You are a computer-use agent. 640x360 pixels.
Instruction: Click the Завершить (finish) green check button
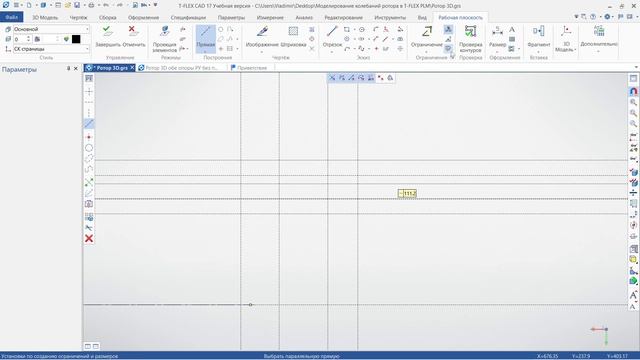tap(108, 36)
